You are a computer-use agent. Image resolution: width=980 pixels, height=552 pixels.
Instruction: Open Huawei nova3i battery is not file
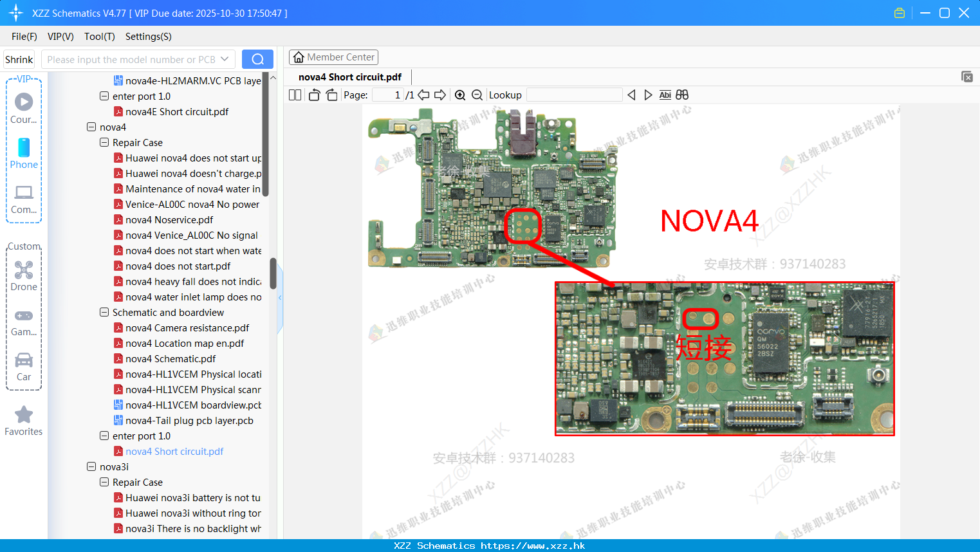(x=193, y=498)
